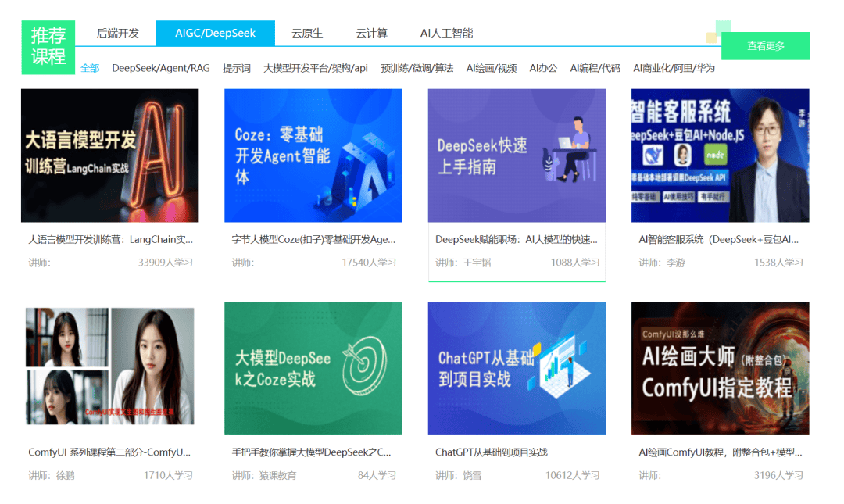Viewport: 844px width, 504px height.
Task: Open the AI绘画大师 ComfyUI thumbnail
Action: [x=721, y=368]
